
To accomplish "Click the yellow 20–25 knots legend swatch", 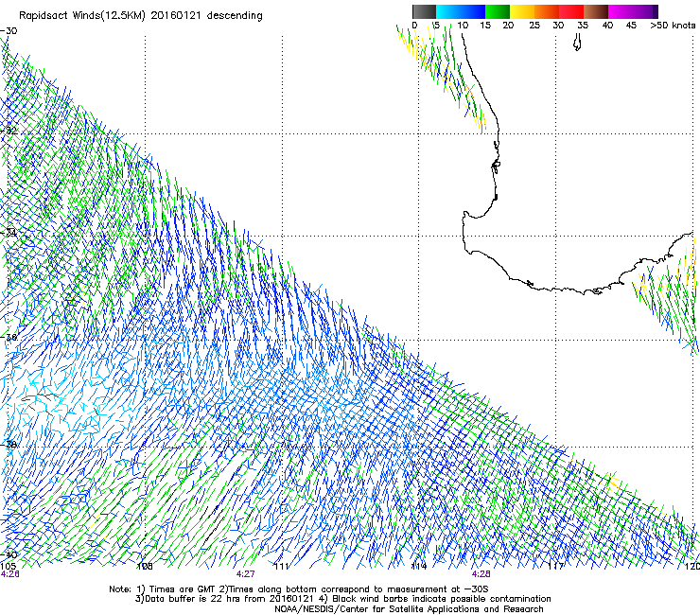I will [x=522, y=11].
